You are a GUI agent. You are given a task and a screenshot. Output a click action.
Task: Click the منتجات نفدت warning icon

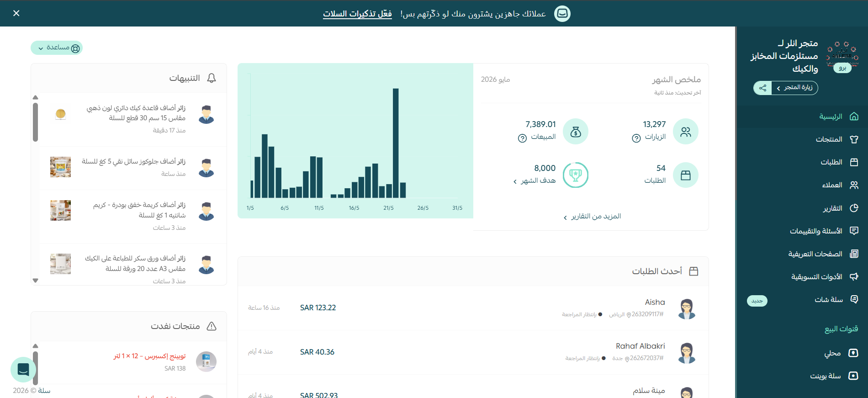212,326
